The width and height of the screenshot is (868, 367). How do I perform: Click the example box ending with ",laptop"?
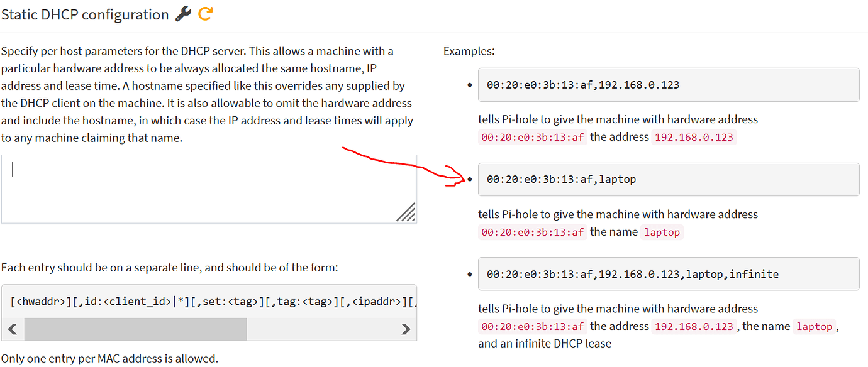coord(668,179)
